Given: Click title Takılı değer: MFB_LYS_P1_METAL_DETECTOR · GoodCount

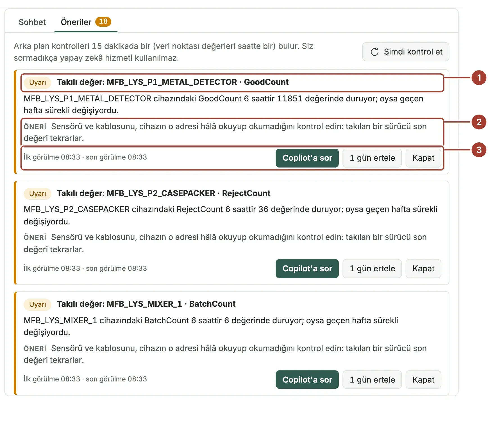Looking at the screenshot, I should click(x=172, y=82).
